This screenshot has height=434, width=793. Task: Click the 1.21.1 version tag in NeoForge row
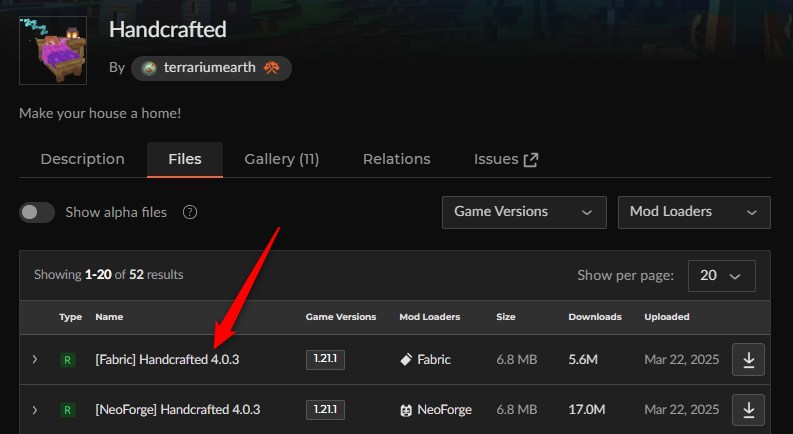tap(325, 409)
